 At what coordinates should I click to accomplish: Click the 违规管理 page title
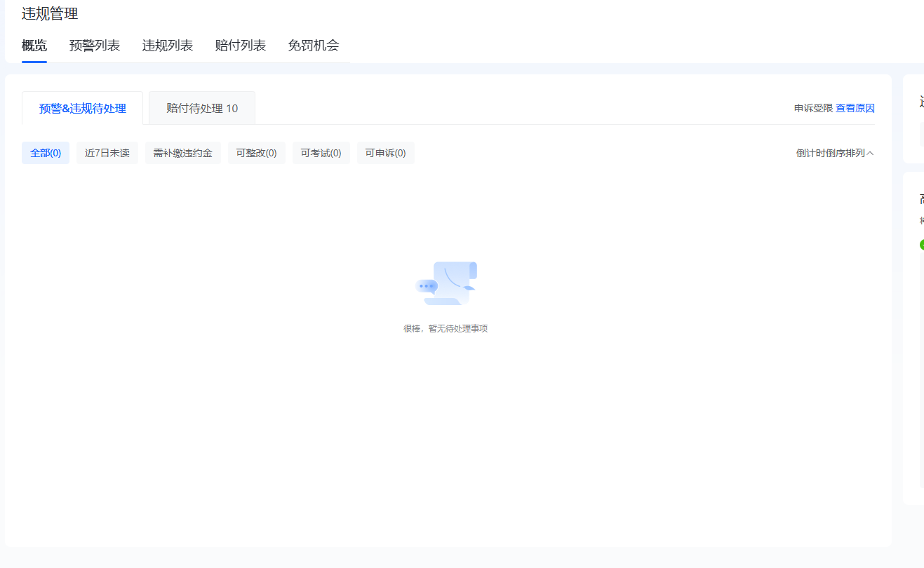tap(50, 13)
